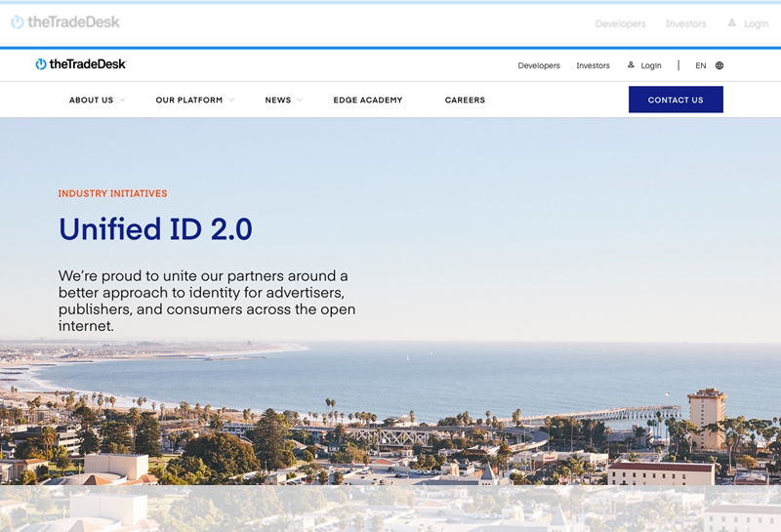The width and height of the screenshot is (781, 532).
Task: Click the faded Investors link at top
Action: click(x=686, y=23)
